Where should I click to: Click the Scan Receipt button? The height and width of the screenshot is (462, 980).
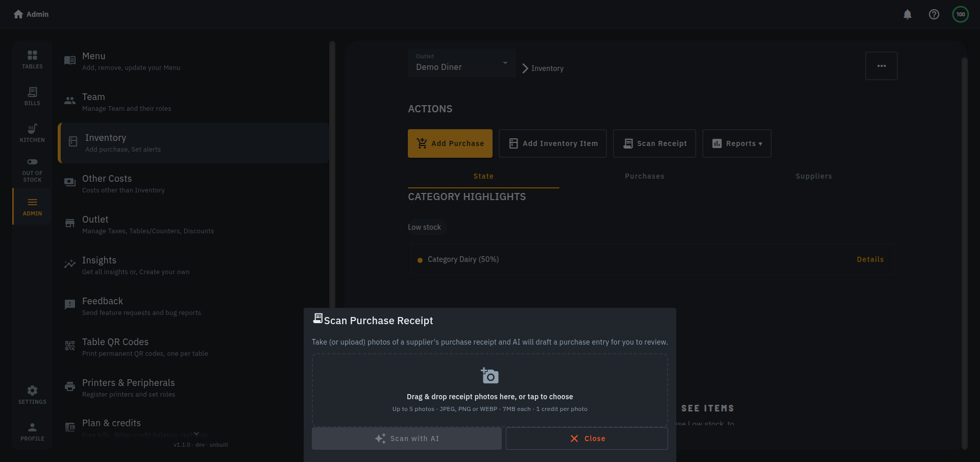coord(655,143)
